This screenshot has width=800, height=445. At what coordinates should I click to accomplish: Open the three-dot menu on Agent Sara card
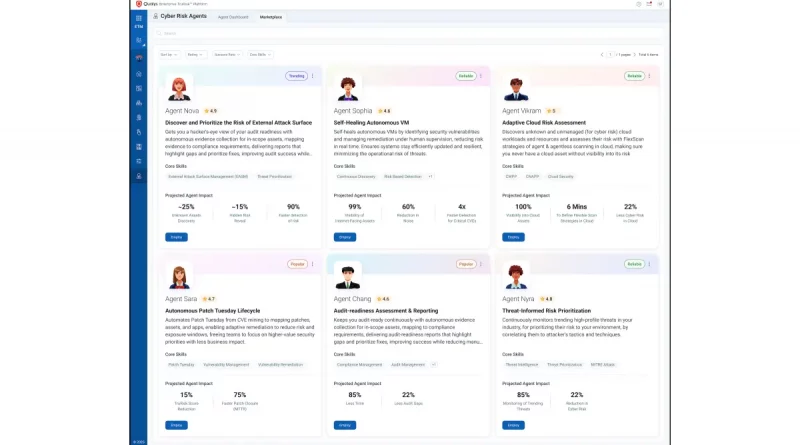[x=313, y=264]
